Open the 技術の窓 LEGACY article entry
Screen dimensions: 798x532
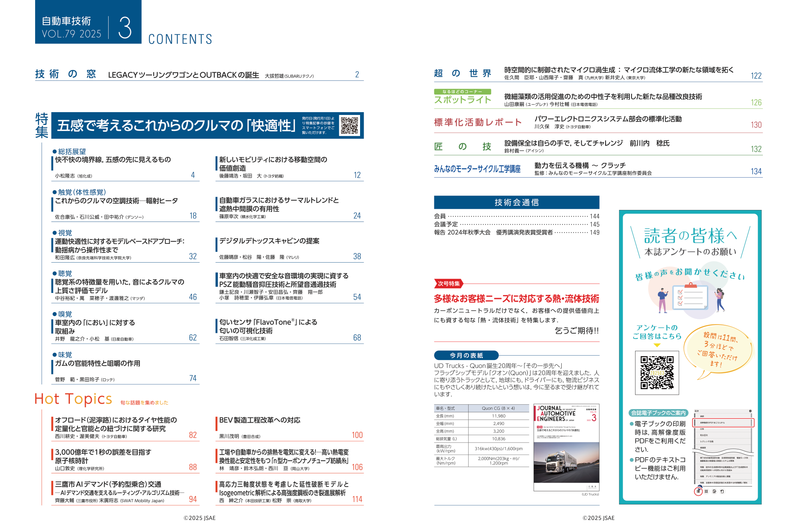(x=184, y=75)
